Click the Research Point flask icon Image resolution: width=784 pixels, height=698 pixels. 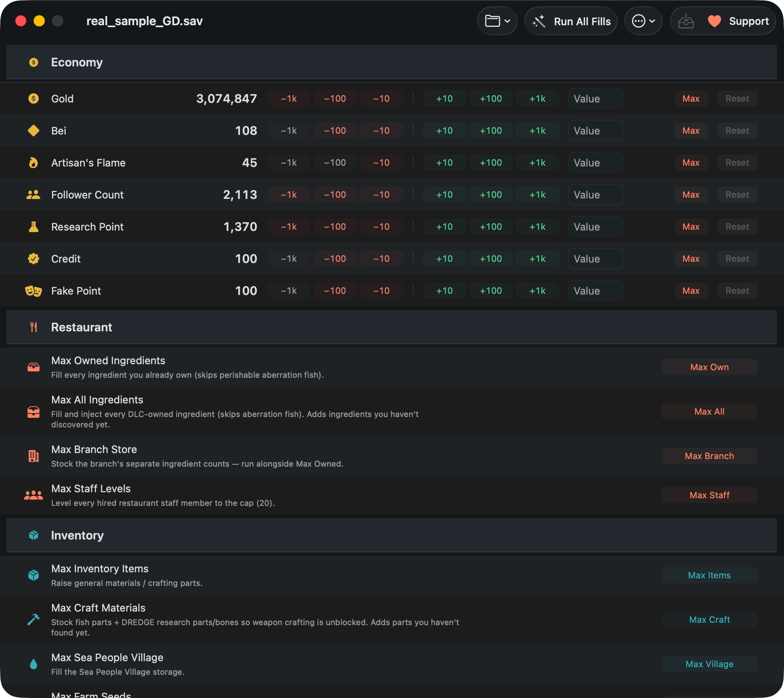coord(34,227)
